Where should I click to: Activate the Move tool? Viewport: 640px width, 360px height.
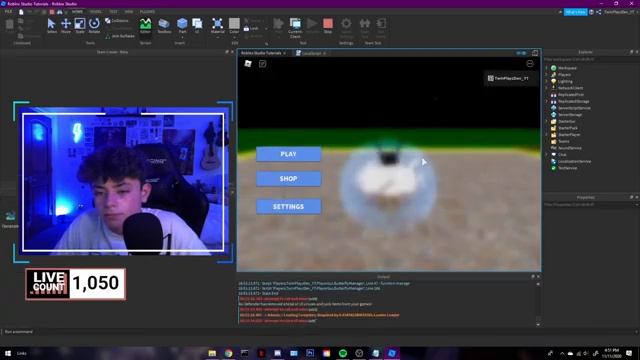coord(66,25)
